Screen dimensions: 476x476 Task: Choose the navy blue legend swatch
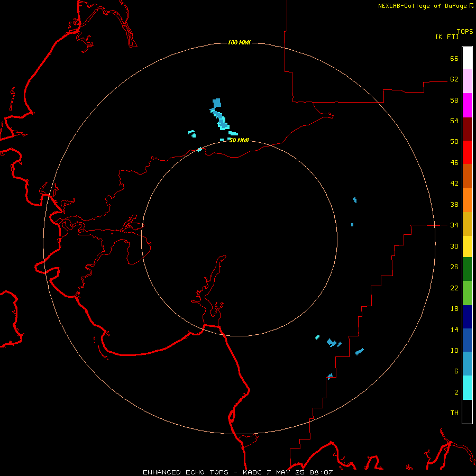tap(467, 317)
